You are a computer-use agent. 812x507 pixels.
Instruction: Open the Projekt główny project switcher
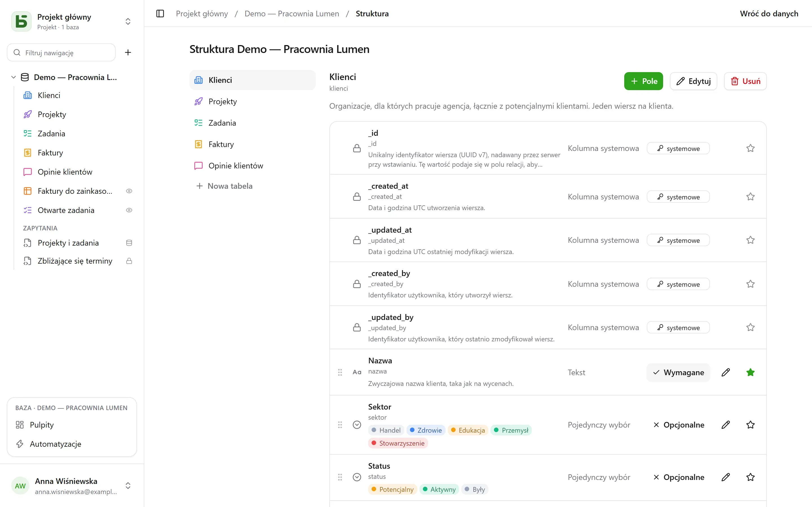pos(72,21)
